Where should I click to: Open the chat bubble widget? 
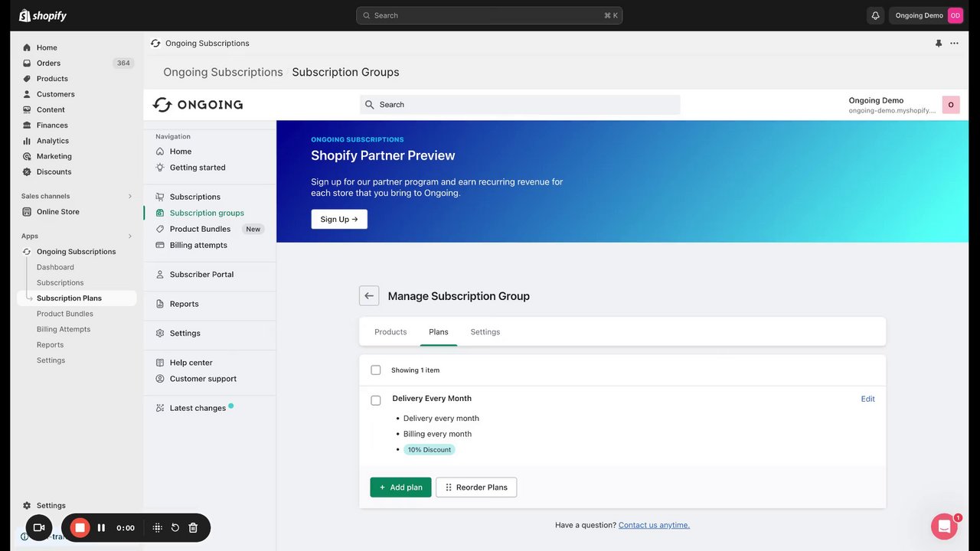[x=944, y=527]
